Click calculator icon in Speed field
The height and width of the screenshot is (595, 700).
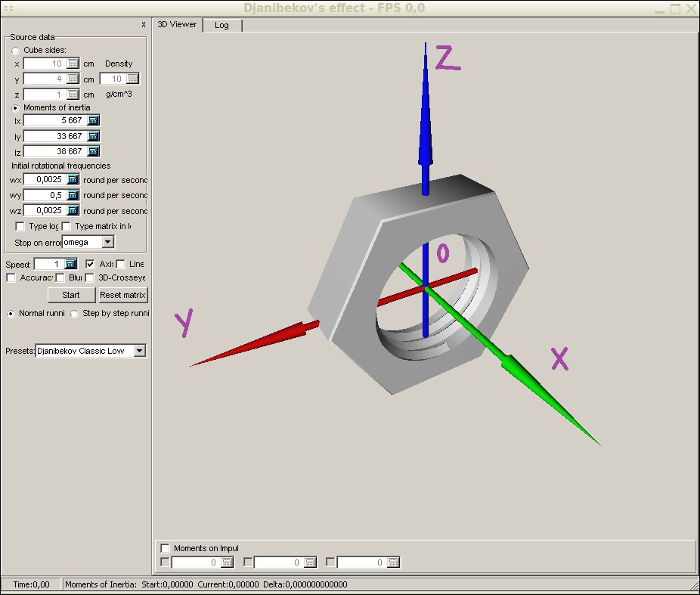point(71,264)
